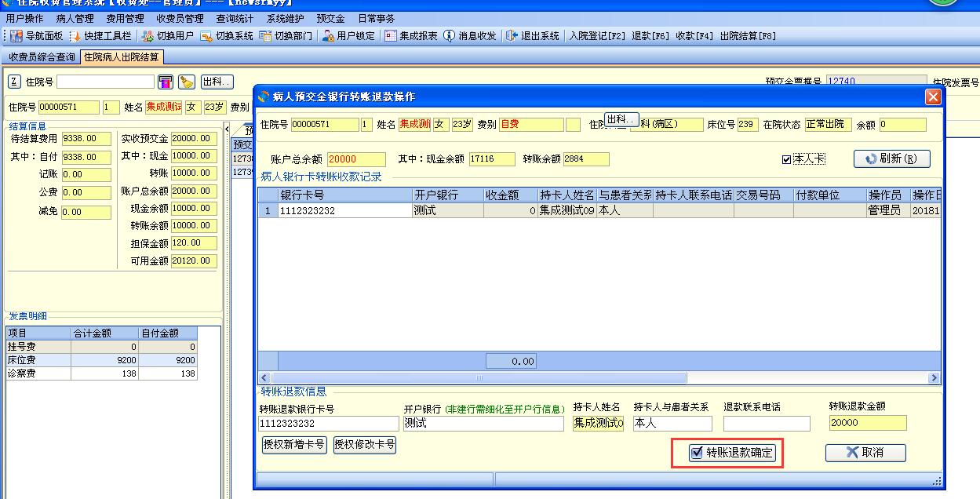Click 退款[F6] toolbar item
Viewport: 980px width, 499px height.
point(650,36)
